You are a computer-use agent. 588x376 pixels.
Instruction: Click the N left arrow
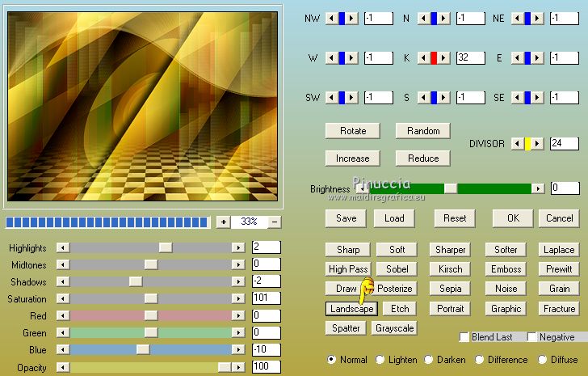coord(423,18)
